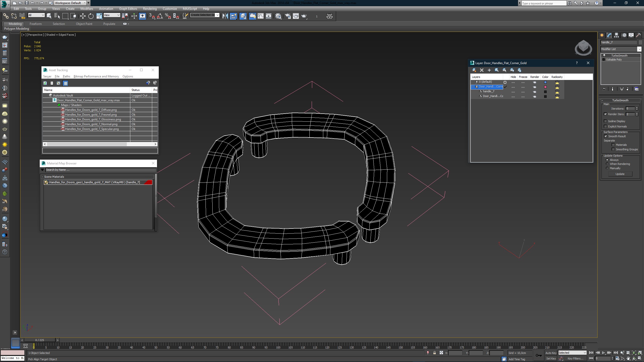Open the Utilities hammer panel tab
Screen dimensions: 644x362
pos(638,35)
